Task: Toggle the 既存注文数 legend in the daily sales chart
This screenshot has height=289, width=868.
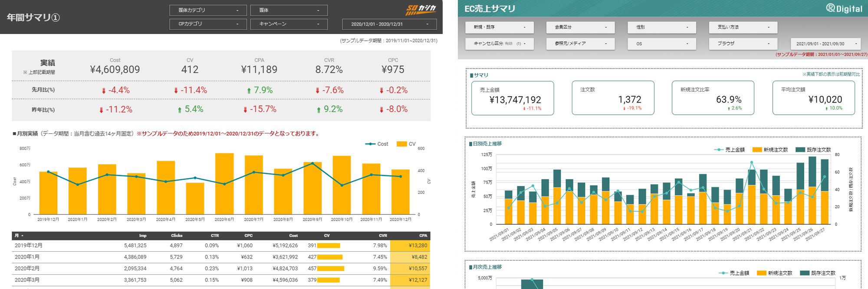Action: [813, 149]
